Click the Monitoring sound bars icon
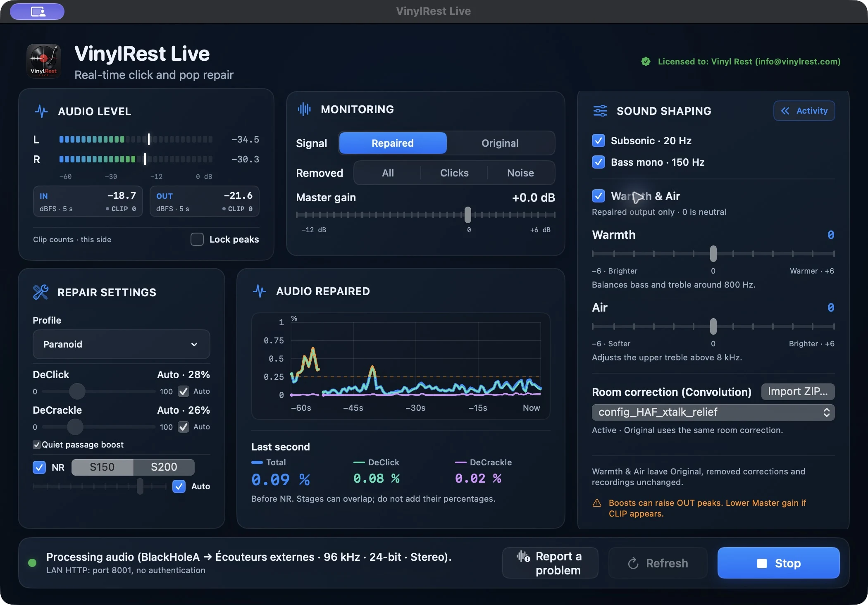This screenshot has width=868, height=605. click(x=304, y=109)
